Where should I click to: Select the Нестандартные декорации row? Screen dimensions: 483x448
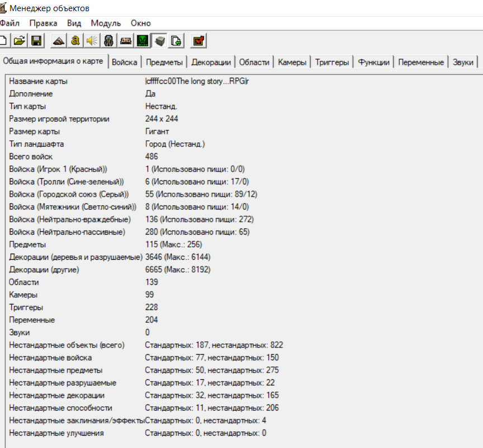point(144,395)
